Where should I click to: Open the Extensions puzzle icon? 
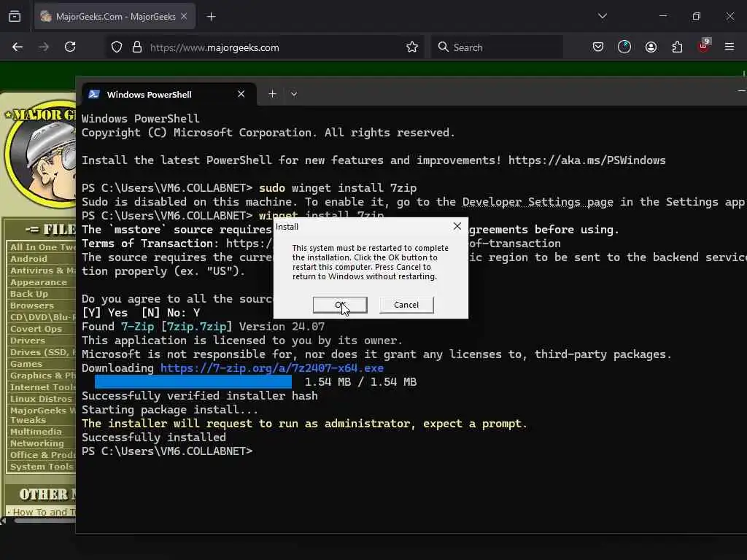[x=677, y=47]
